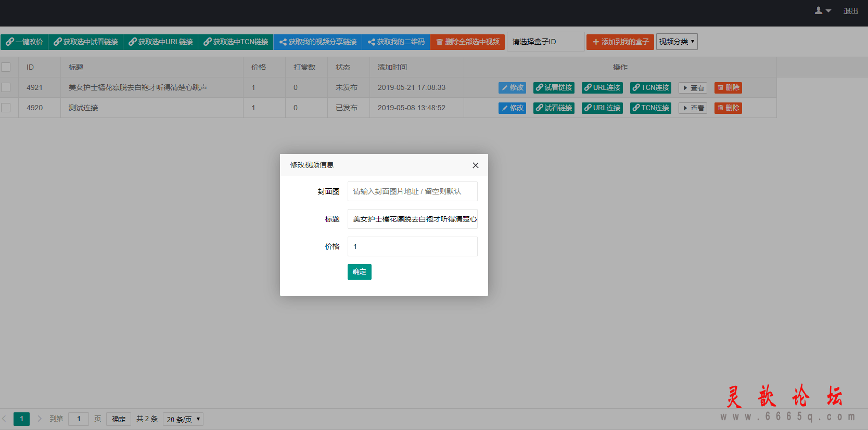
Task: Click 获取我的视频分享链接 button
Action: coord(318,42)
